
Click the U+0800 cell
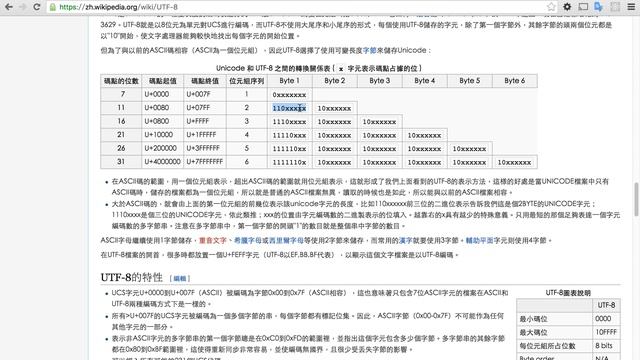coord(162,121)
